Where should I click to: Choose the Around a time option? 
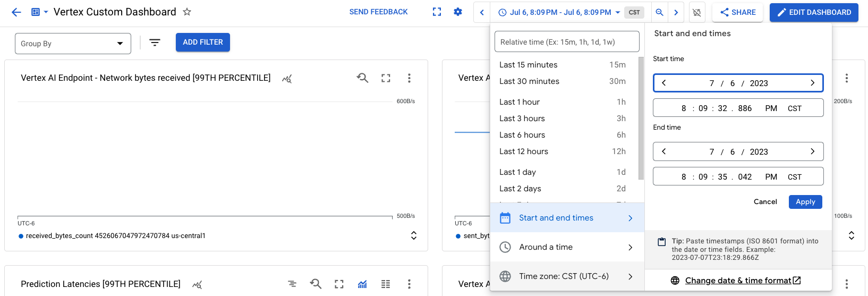[567, 247]
